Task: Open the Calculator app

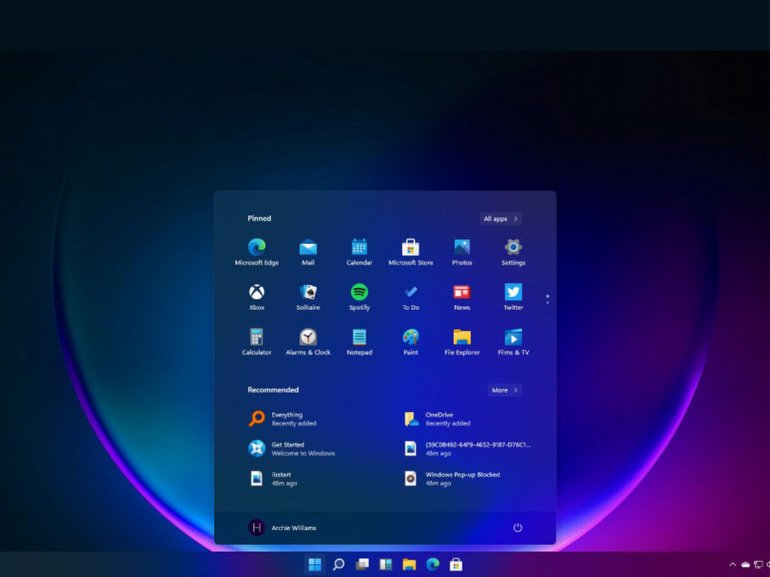Action: 257,342
